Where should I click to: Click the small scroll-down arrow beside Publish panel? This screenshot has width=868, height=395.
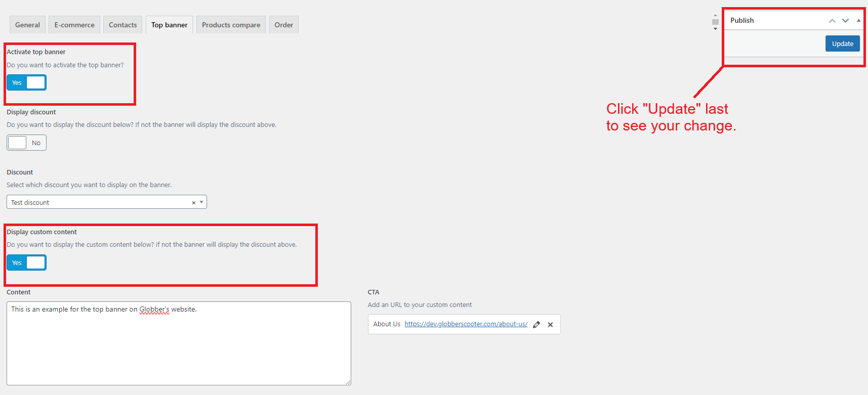click(715, 29)
